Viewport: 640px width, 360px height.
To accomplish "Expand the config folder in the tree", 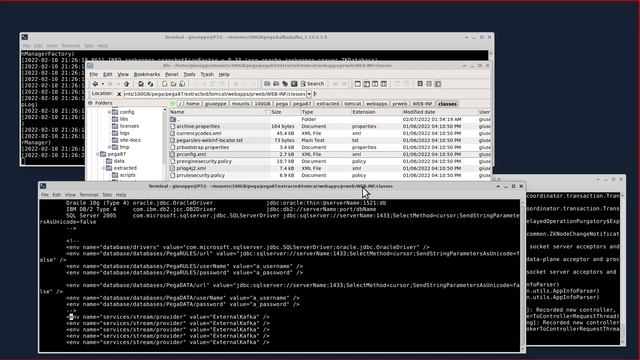I will tap(109, 112).
